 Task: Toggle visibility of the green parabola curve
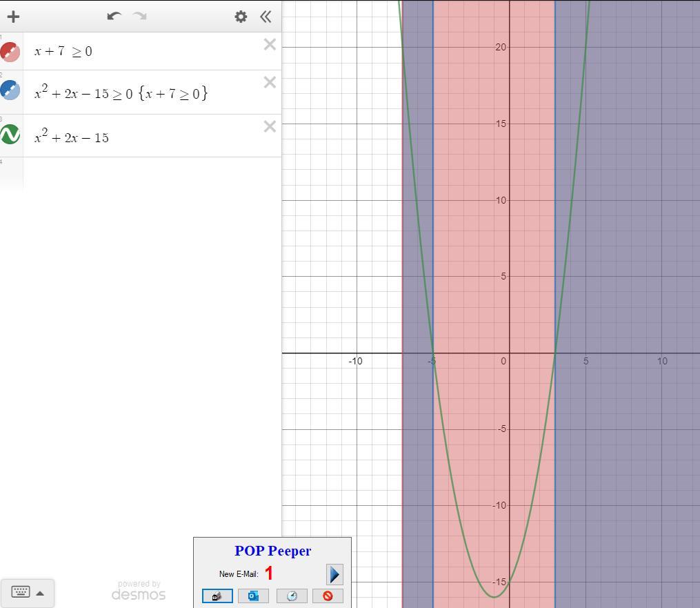10,134
